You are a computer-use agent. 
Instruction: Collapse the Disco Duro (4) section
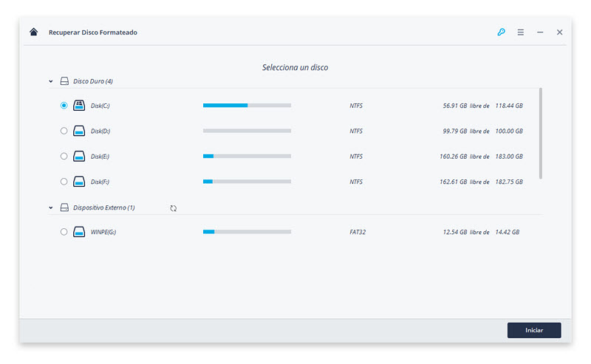coord(50,81)
